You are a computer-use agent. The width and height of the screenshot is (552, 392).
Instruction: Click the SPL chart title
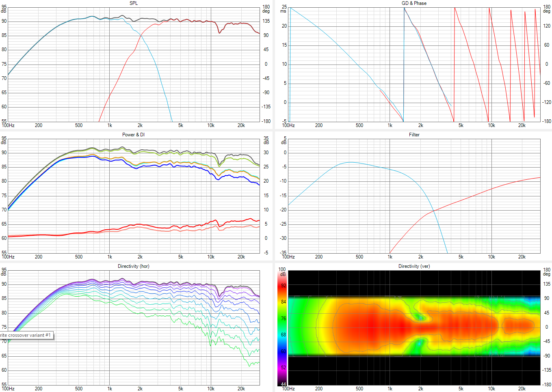(x=133, y=3)
